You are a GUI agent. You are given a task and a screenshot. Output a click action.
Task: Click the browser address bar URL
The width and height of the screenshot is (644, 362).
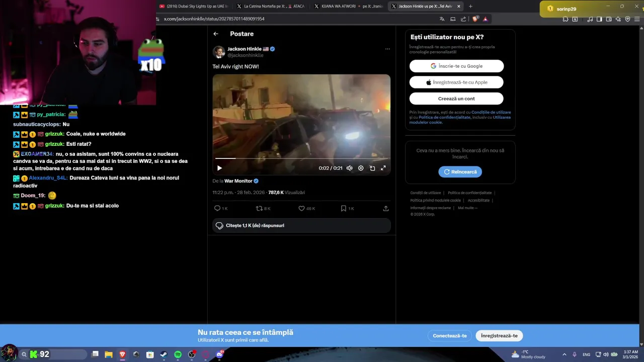[214, 19]
